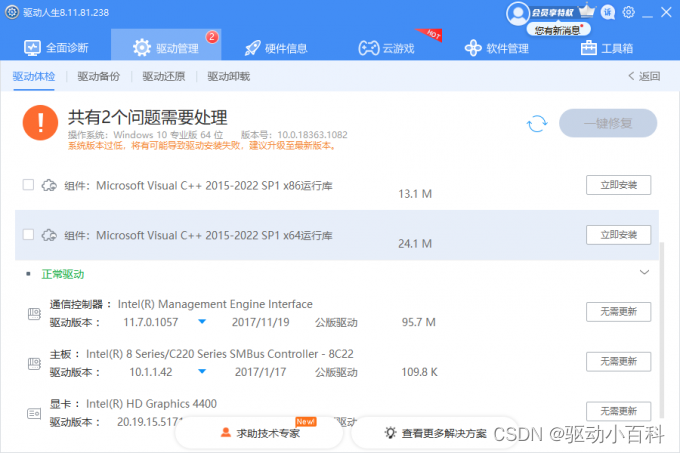Click 一键修复 one-click repair button
Image resolution: width=680 pixels, height=453 pixels.
point(608,123)
